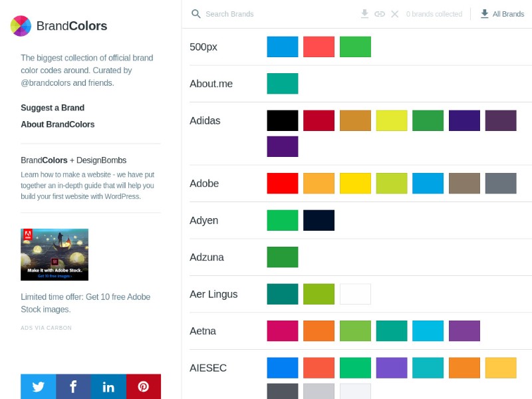The image size is (532, 399).
Task: Open the Adobe Stock limited time offer link
Action: click(86, 303)
